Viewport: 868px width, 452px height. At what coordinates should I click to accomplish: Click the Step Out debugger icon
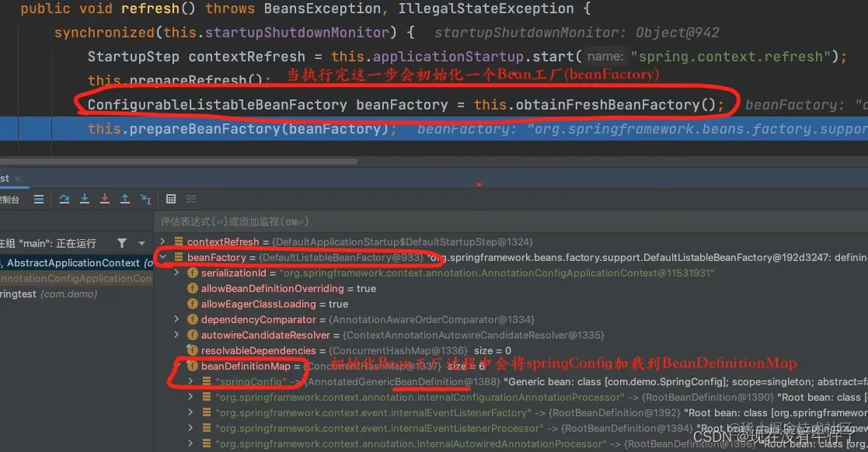[x=125, y=199]
